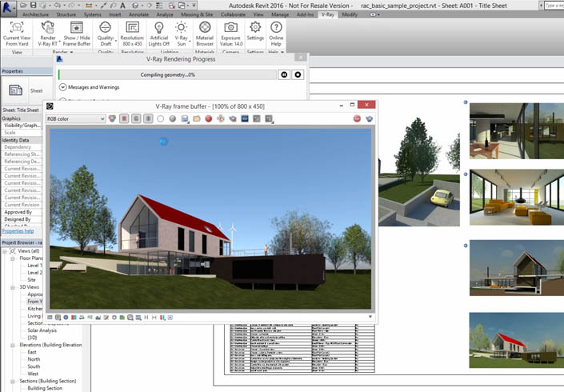564x392 pixels.
Task: Open the Manage ribbon tab
Action: [x=280, y=14]
